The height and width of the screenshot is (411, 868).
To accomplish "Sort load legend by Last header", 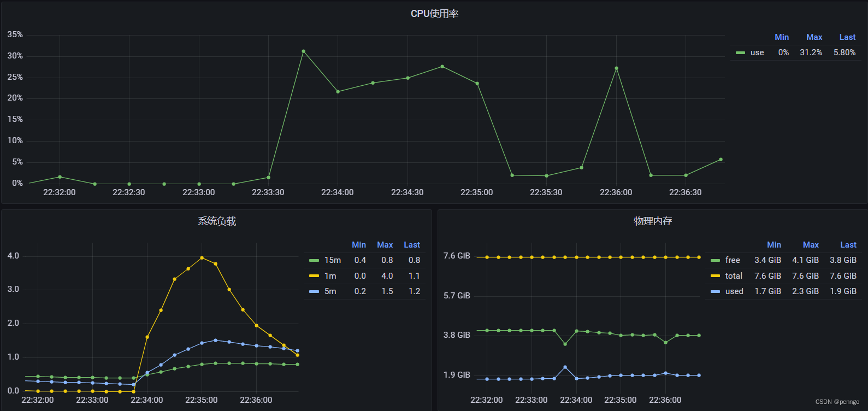I will click(x=412, y=245).
